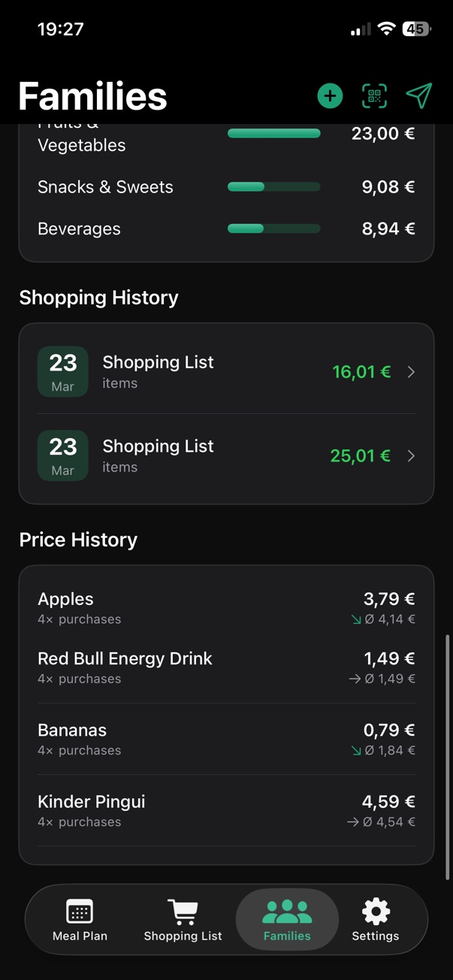Open the 16,01 € Shopping List entry

point(226,372)
